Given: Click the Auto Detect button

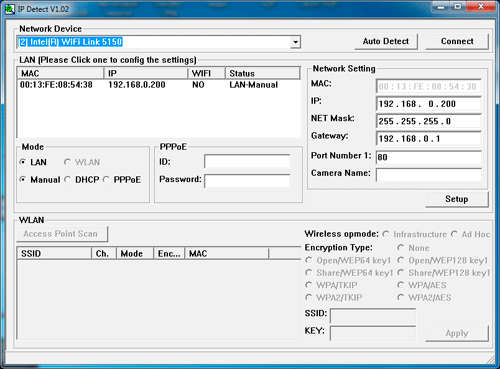Looking at the screenshot, I should [x=386, y=41].
